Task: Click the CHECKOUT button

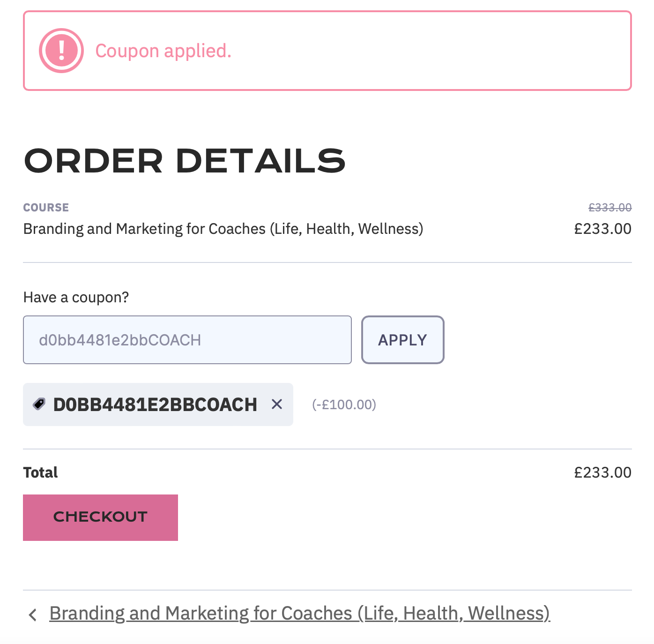Action: (100, 517)
